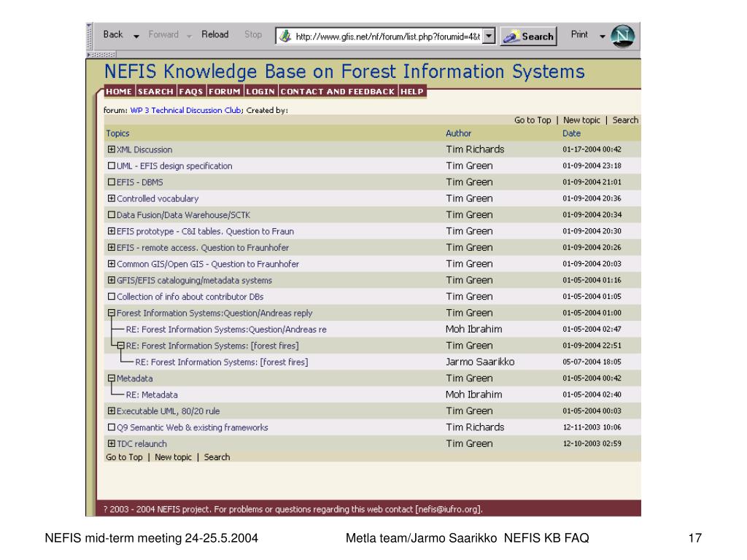Open Jarmo Saarikko's forest fires reply
Screen dimensions: 747x560
point(222,362)
